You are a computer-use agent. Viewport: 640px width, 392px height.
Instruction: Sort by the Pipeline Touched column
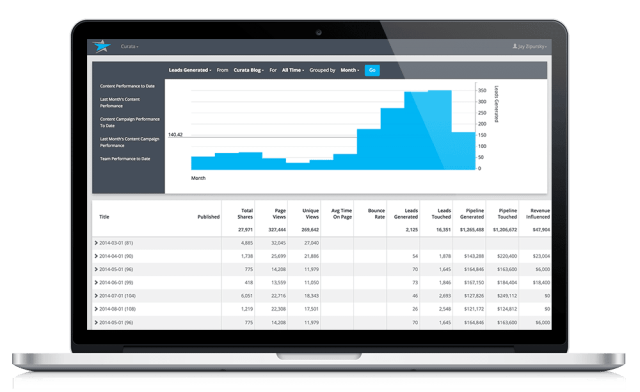pyautogui.click(x=507, y=214)
